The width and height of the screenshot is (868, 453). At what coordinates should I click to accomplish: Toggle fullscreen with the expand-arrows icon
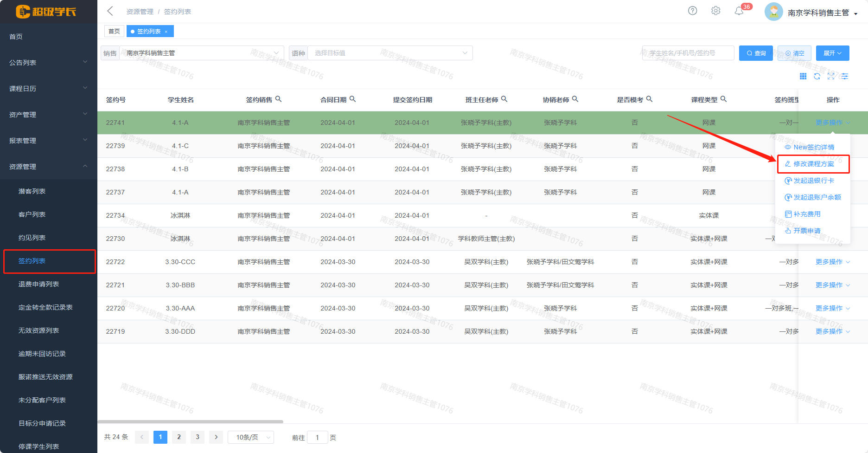point(831,76)
